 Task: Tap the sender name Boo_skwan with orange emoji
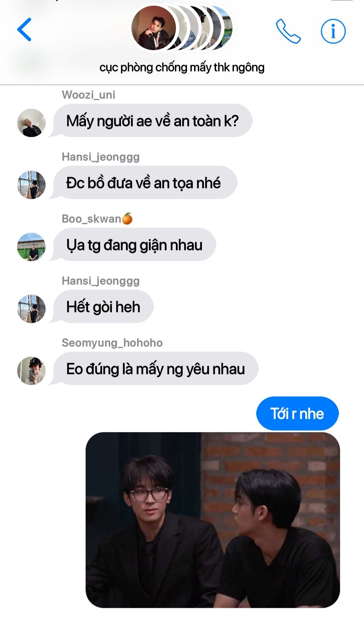[97, 219]
